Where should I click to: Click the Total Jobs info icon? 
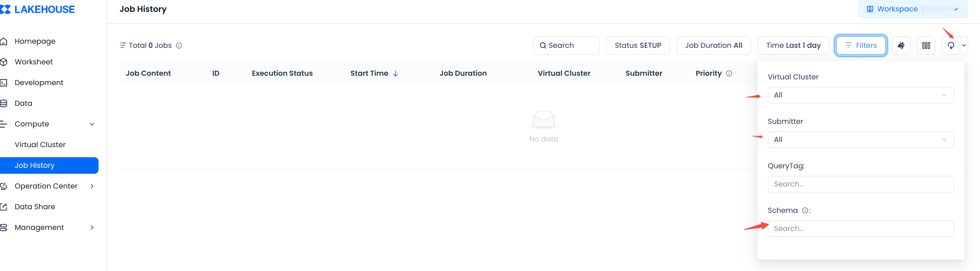click(179, 46)
